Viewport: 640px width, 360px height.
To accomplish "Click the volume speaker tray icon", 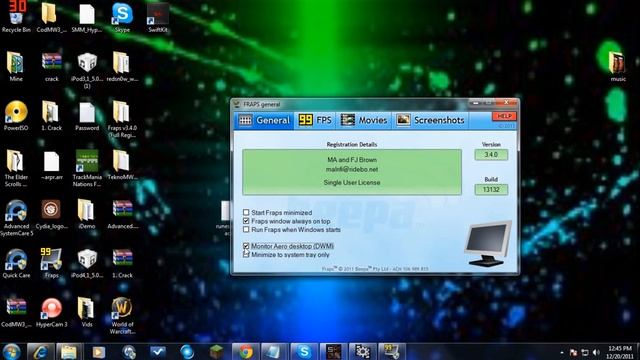I will 596,352.
